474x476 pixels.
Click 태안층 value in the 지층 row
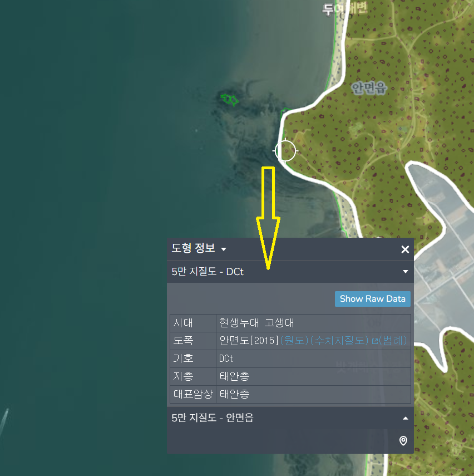[x=234, y=376]
